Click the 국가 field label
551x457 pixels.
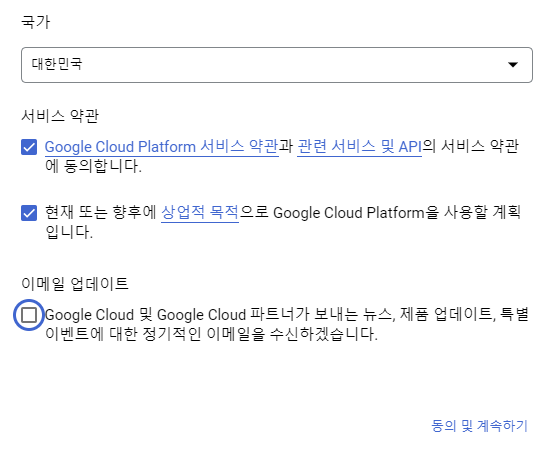pos(35,22)
